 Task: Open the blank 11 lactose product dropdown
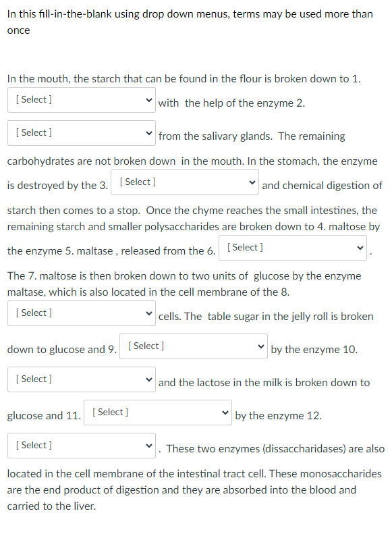157,412
